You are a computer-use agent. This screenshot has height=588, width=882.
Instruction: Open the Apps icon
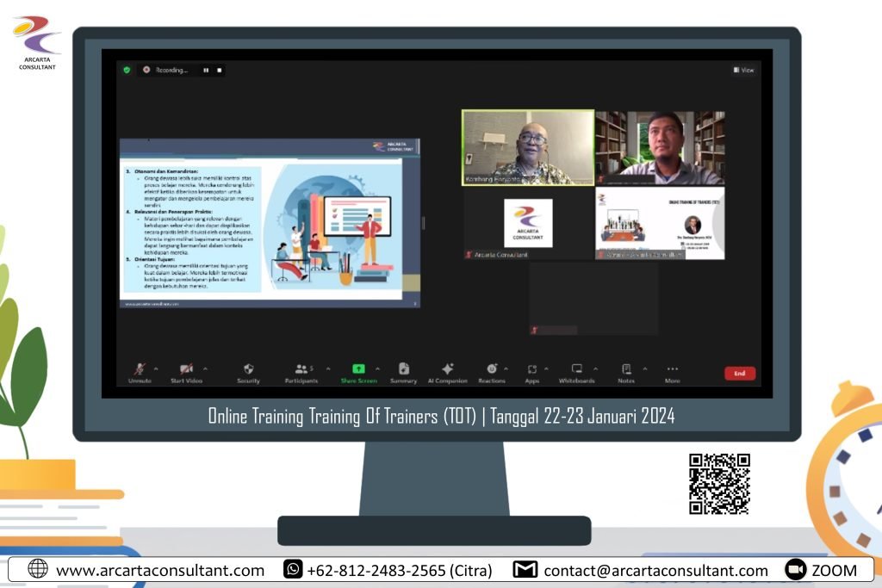pyautogui.click(x=532, y=369)
